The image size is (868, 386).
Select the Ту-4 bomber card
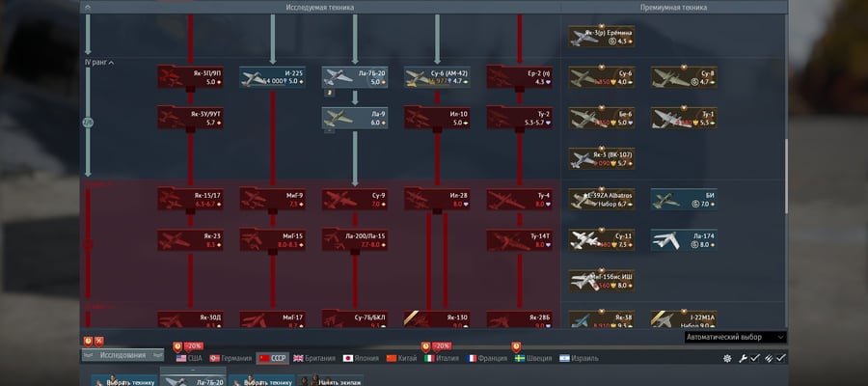(520, 200)
